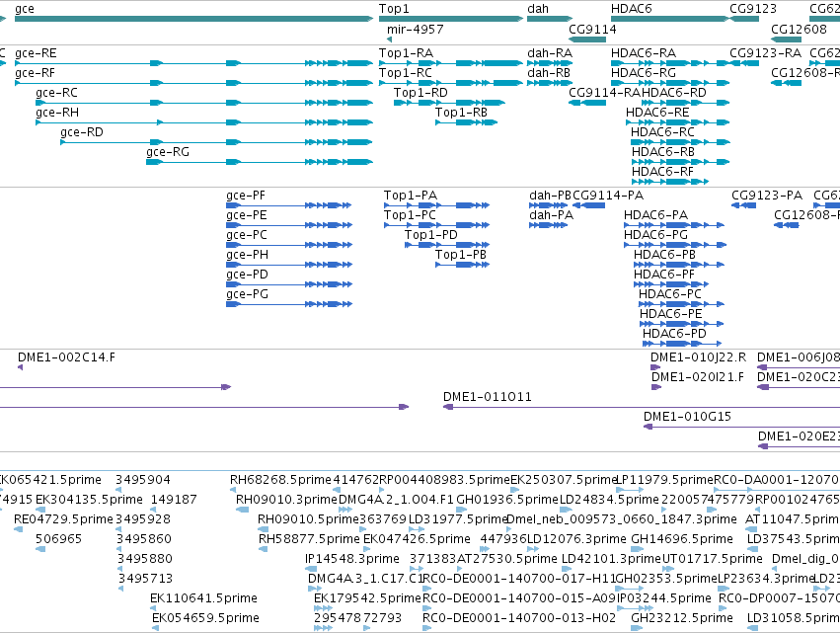Select clone label DME1-020I21.F
Viewport: 840px width, 633px height.
(x=698, y=378)
